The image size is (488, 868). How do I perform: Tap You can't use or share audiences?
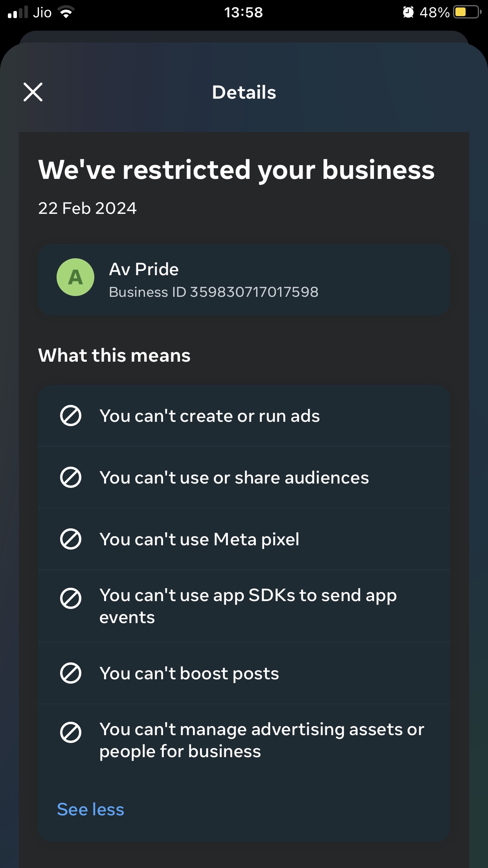244,477
